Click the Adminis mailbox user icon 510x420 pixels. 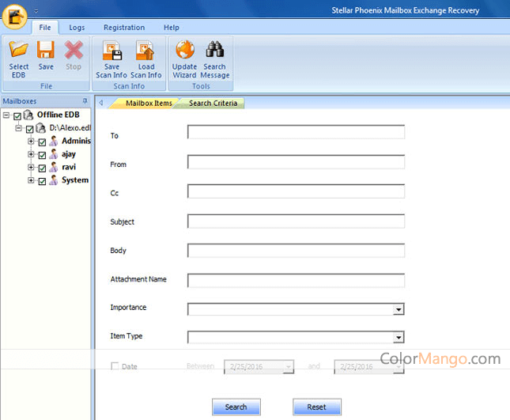click(54, 141)
